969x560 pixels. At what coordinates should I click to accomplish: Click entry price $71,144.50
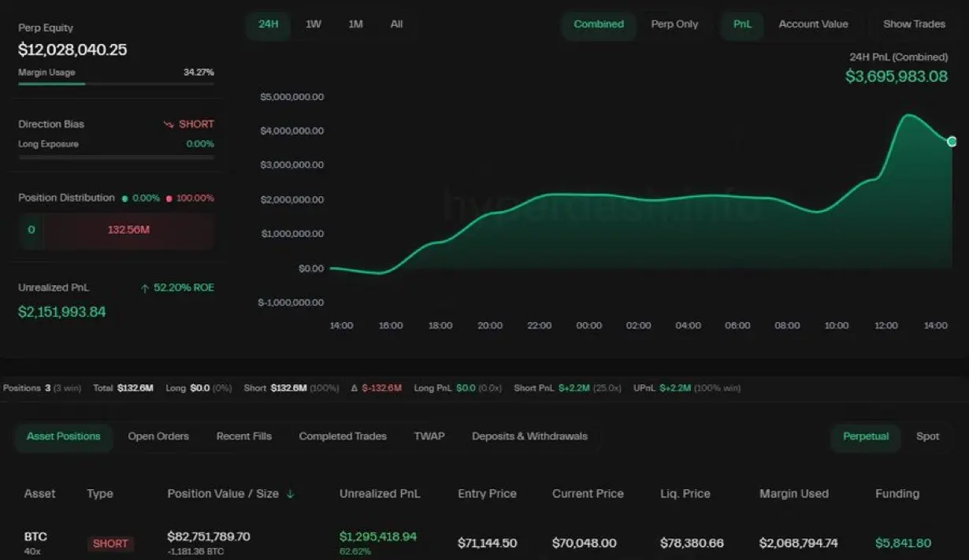[x=488, y=543]
